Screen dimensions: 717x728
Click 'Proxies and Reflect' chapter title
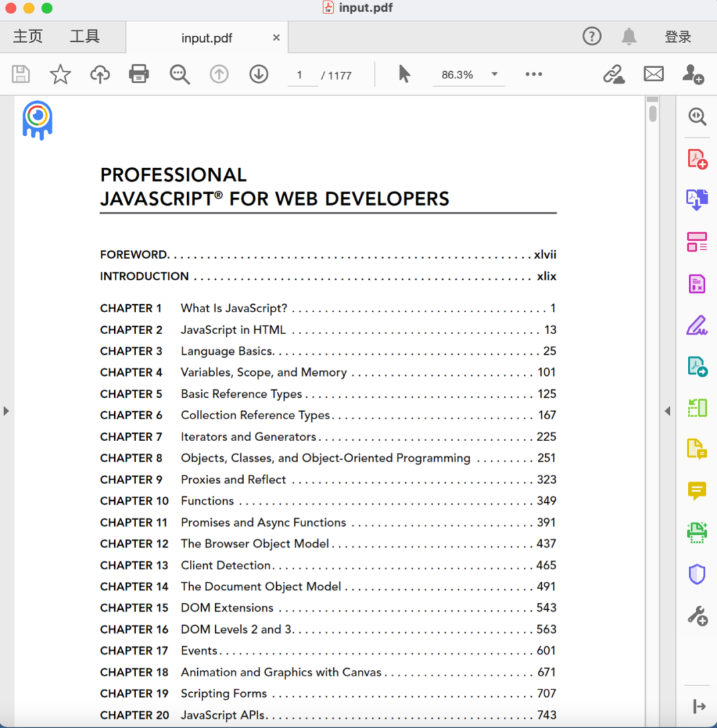coord(234,480)
